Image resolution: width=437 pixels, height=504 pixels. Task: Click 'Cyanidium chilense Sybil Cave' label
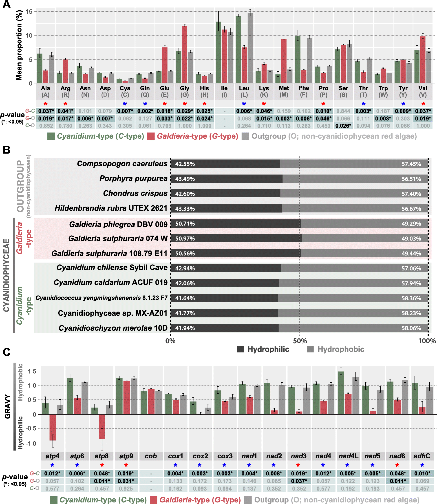112,268
